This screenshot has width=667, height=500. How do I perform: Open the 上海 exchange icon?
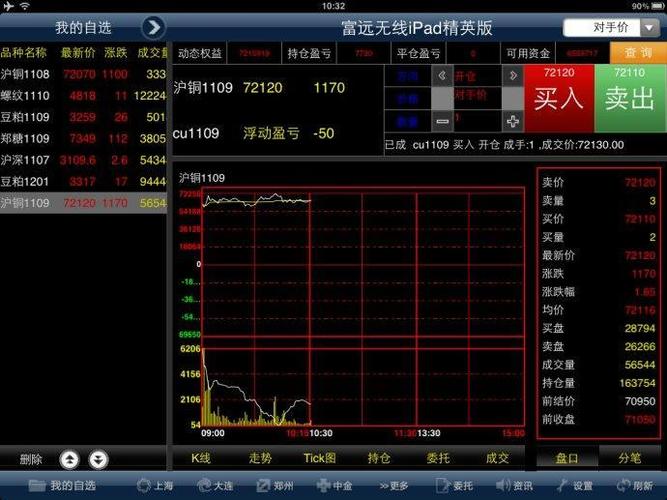155,485
